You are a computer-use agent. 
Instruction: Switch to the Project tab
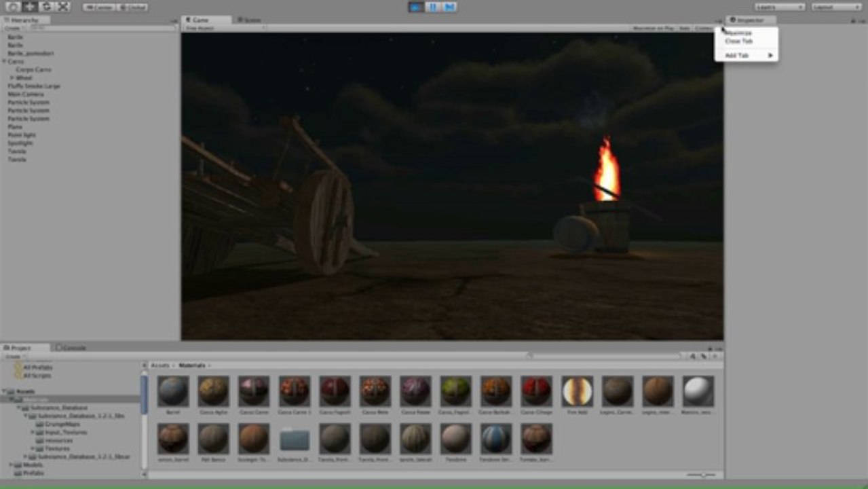click(25, 348)
